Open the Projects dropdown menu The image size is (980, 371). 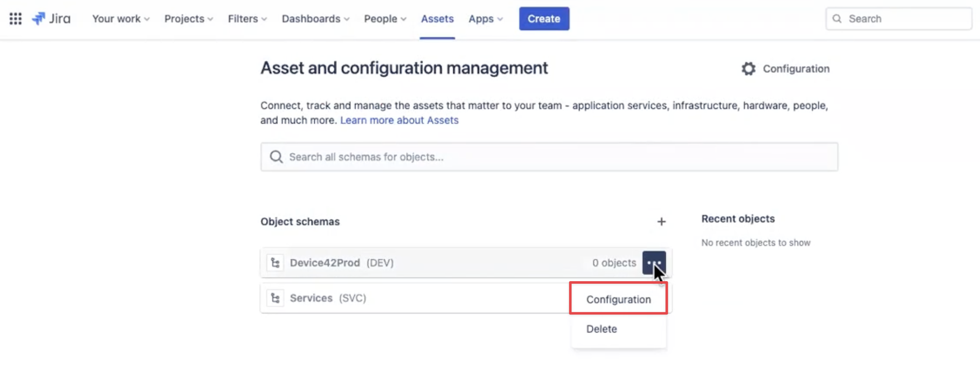pyautogui.click(x=188, y=19)
